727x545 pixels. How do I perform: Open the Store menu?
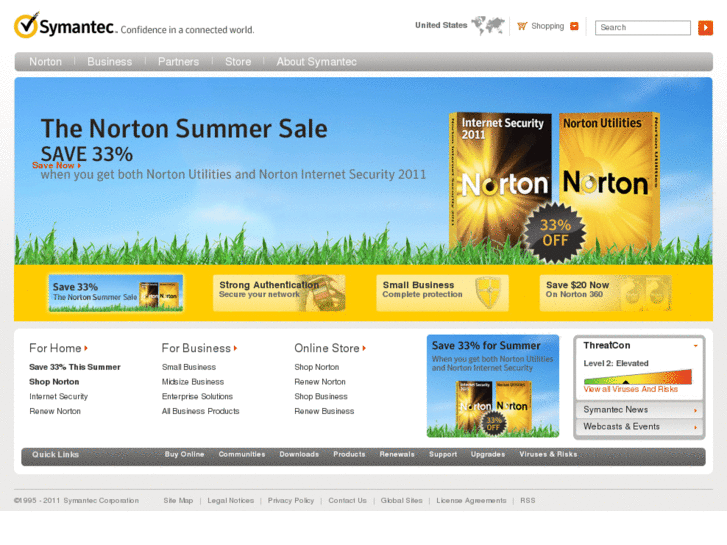(238, 62)
